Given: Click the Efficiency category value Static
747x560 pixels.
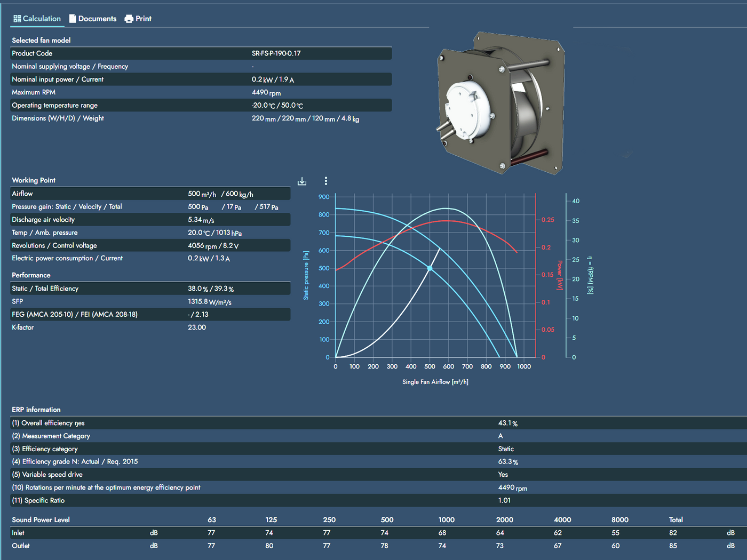Looking at the screenshot, I should (x=506, y=449).
